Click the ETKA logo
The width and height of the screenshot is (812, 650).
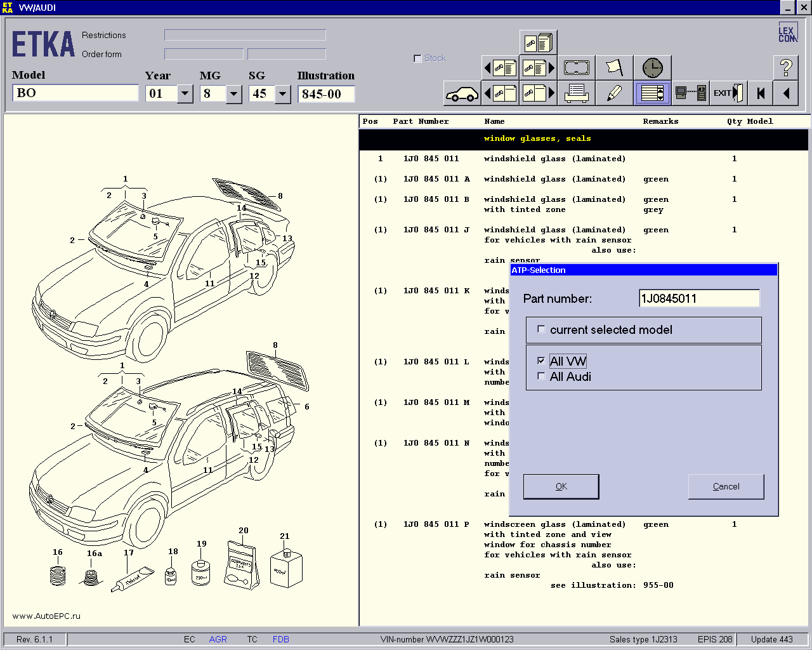point(43,44)
